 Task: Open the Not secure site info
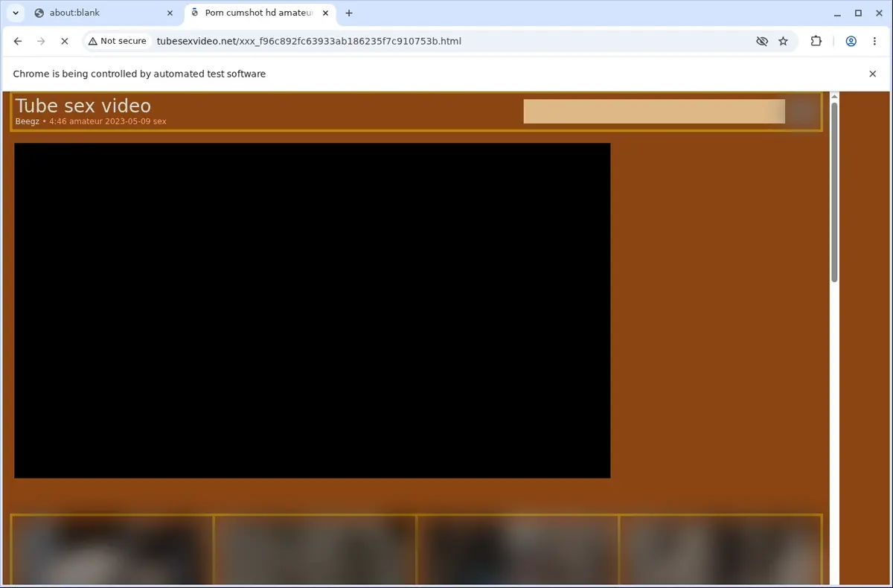click(118, 41)
